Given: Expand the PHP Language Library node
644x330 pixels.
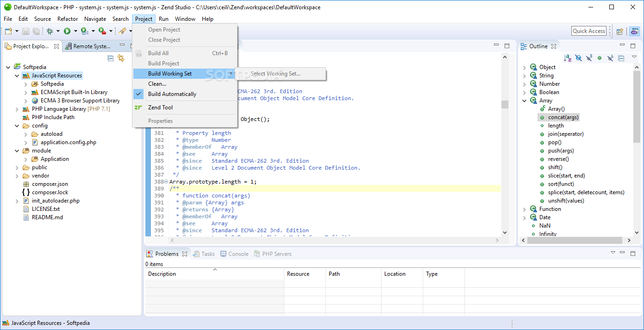Looking at the screenshot, I should pyautogui.click(x=17, y=109).
